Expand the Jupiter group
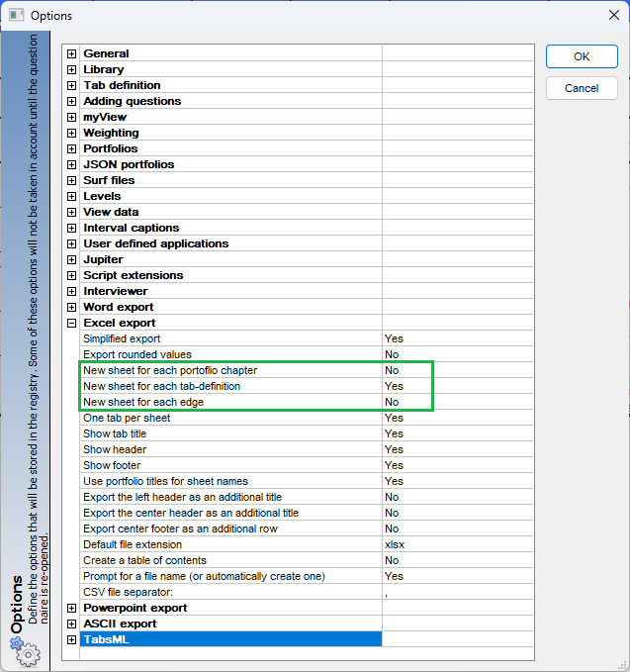This screenshot has height=672, width=630. [x=71, y=259]
